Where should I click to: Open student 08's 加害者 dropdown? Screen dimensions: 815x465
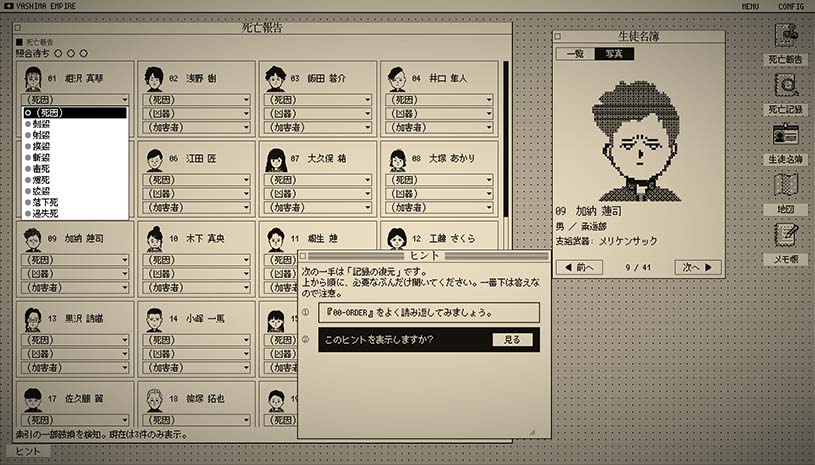[439, 208]
